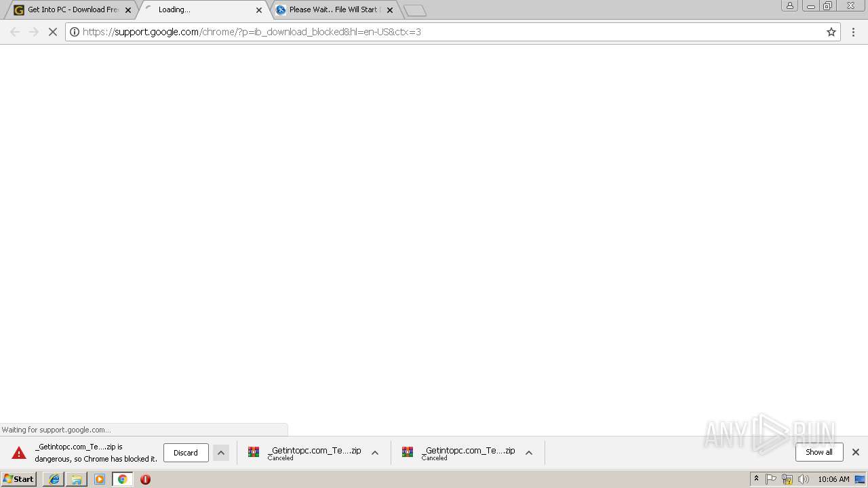The image size is (868, 488).
Task: Close the Loading tab
Action: click(x=259, y=10)
